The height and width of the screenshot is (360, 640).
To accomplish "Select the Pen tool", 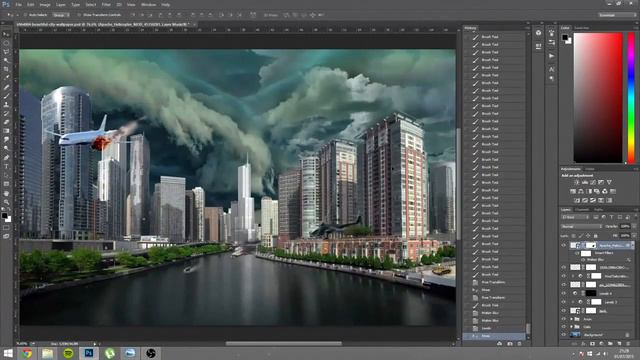I will (6, 158).
